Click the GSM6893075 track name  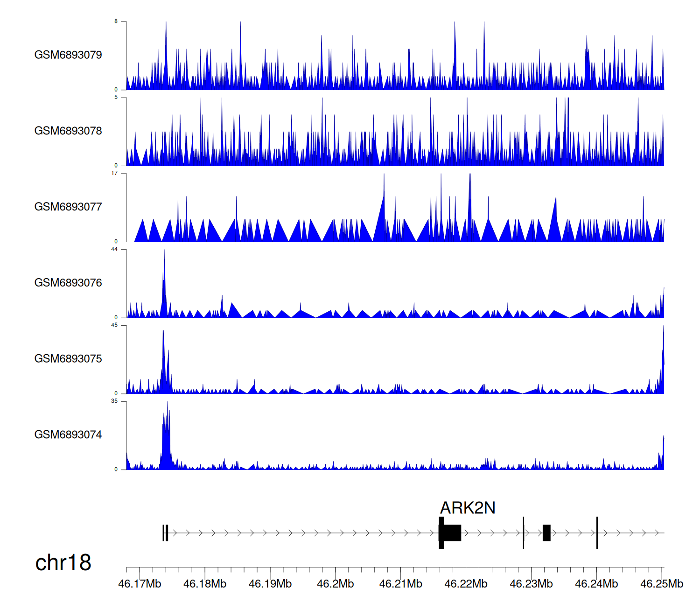(x=68, y=359)
